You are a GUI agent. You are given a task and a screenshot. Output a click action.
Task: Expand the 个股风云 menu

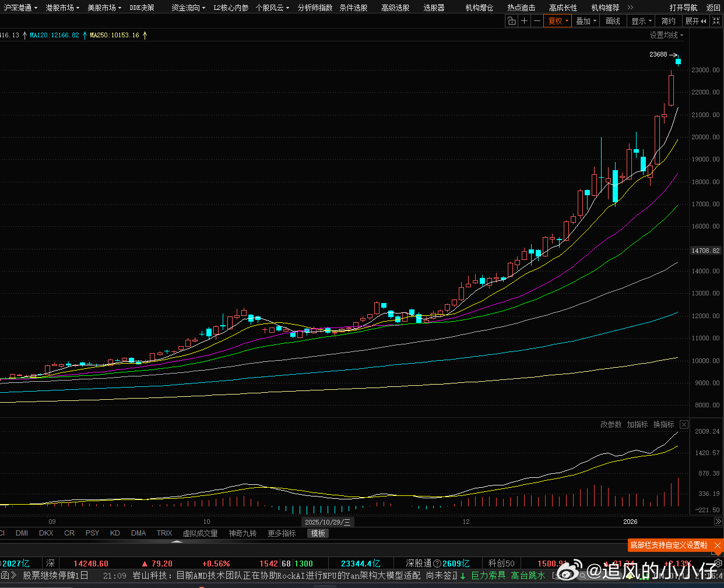[x=272, y=8]
